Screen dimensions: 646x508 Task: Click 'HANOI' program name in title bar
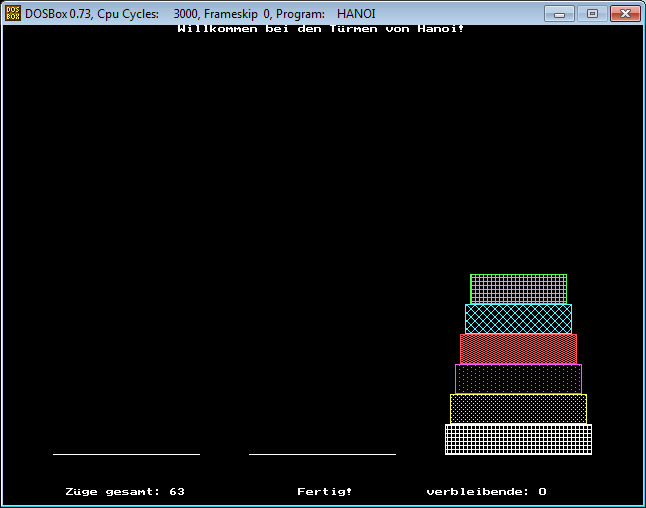pos(355,14)
